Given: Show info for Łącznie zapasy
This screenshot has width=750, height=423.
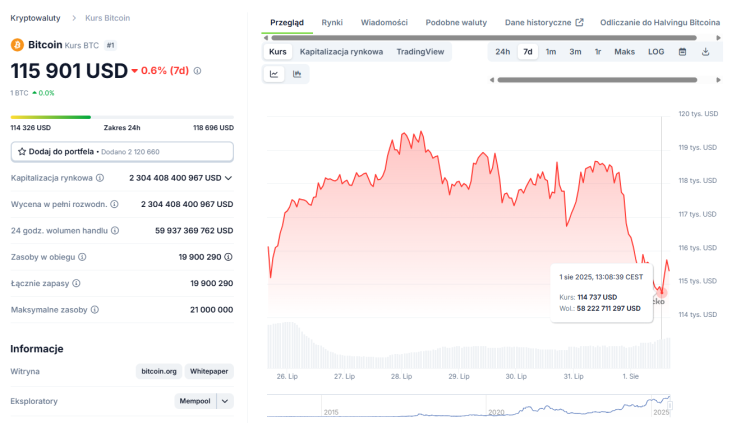Looking at the screenshot, I should [77, 283].
